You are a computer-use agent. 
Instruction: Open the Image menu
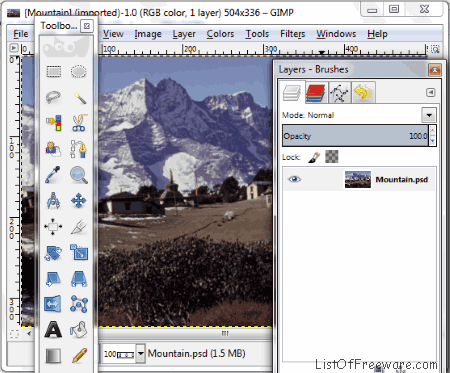[x=148, y=34]
